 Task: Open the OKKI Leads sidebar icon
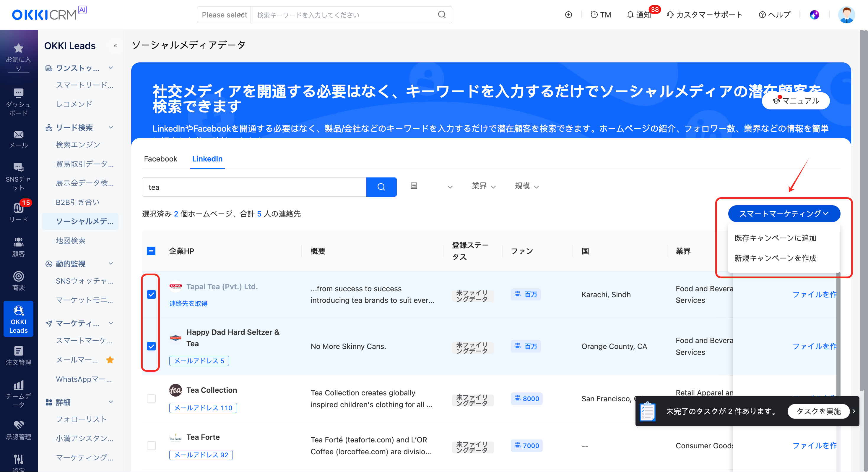(x=19, y=319)
